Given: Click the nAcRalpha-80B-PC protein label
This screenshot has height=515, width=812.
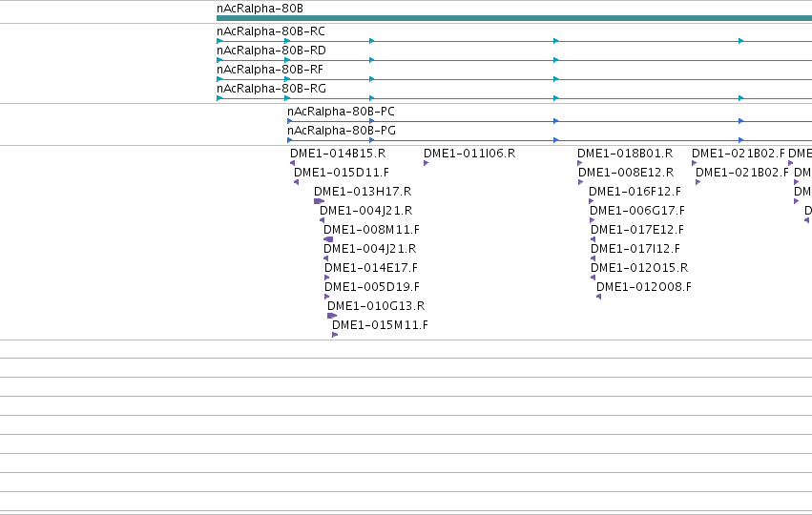Looking at the screenshot, I should pyautogui.click(x=341, y=112).
